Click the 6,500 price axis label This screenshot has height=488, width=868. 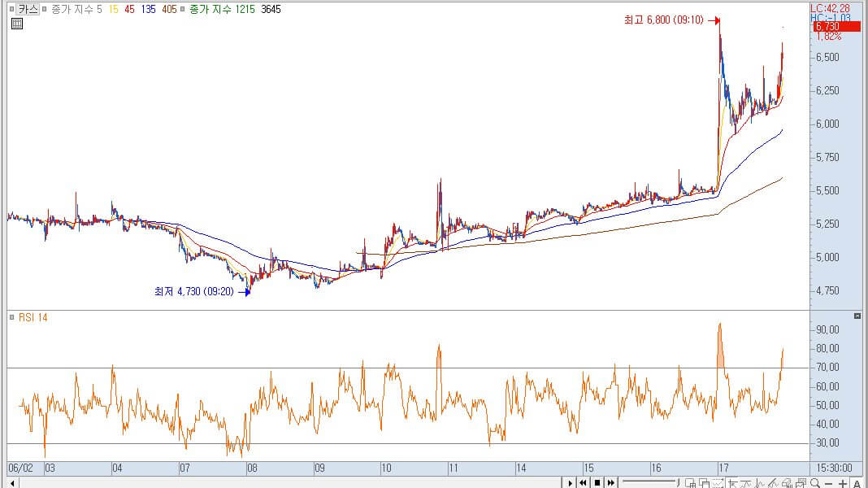pos(828,58)
